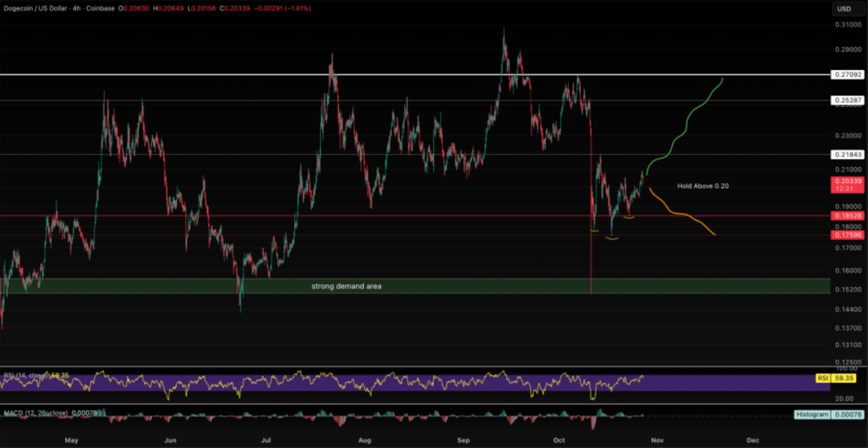Select the 0.25287 price level label

pyautogui.click(x=847, y=101)
